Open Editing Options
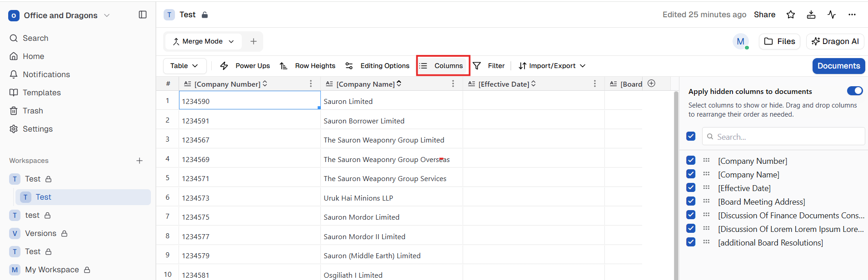Screen dimensions: 868x280 tap(377, 66)
